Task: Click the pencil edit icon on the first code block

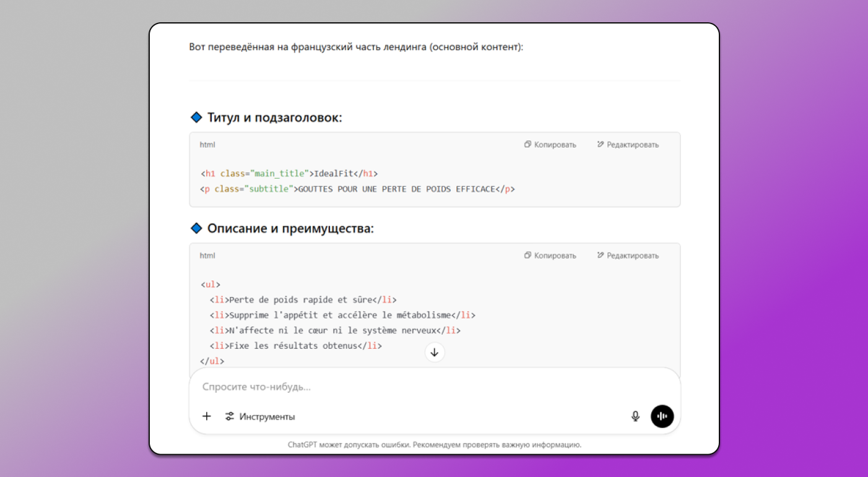Action: click(x=600, y=144)
